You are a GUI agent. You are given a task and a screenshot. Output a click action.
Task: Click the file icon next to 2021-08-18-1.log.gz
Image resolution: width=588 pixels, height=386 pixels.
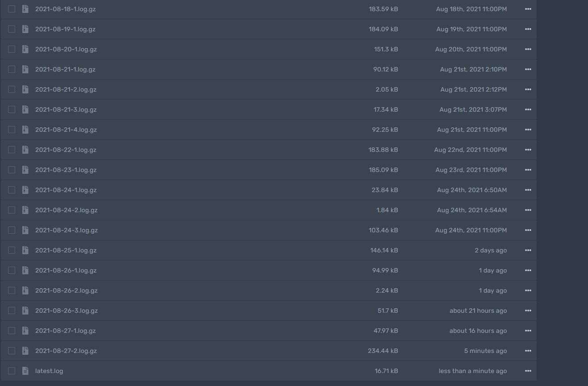[25, 9]
